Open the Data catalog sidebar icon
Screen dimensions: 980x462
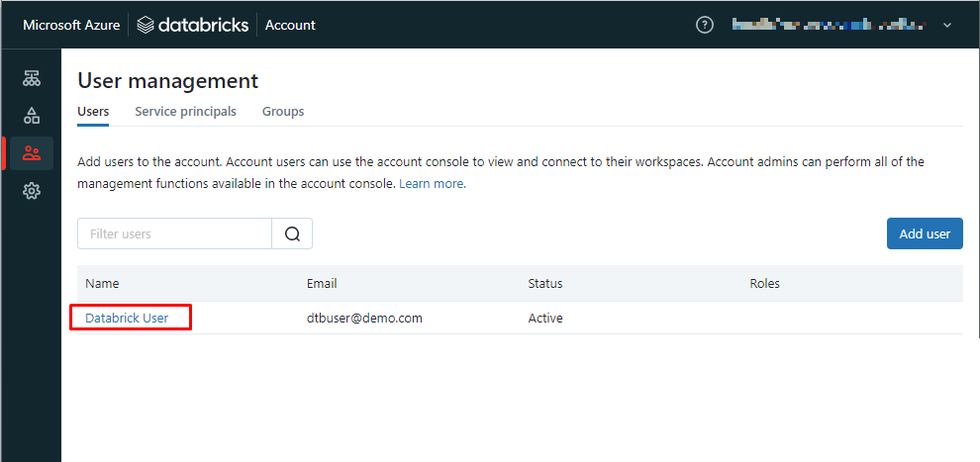pyautogui.click(x=32, y=116)
